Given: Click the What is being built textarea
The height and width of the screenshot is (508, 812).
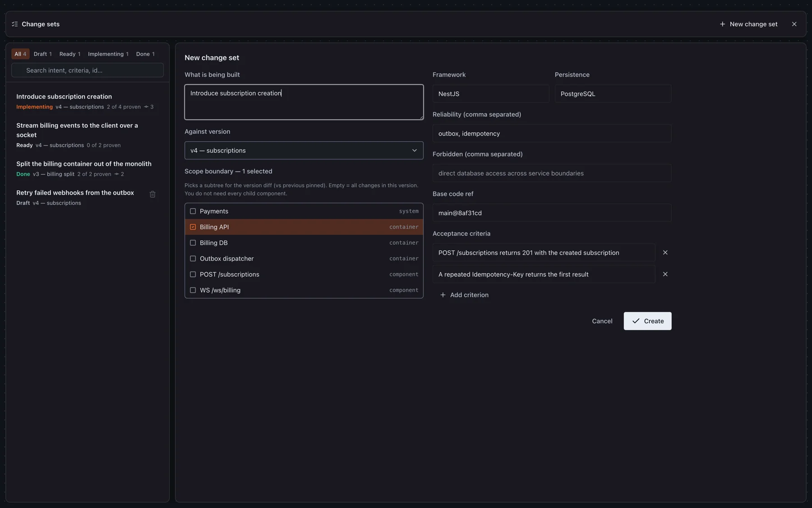Looking at the screenshot, I should tap(304, 102).
